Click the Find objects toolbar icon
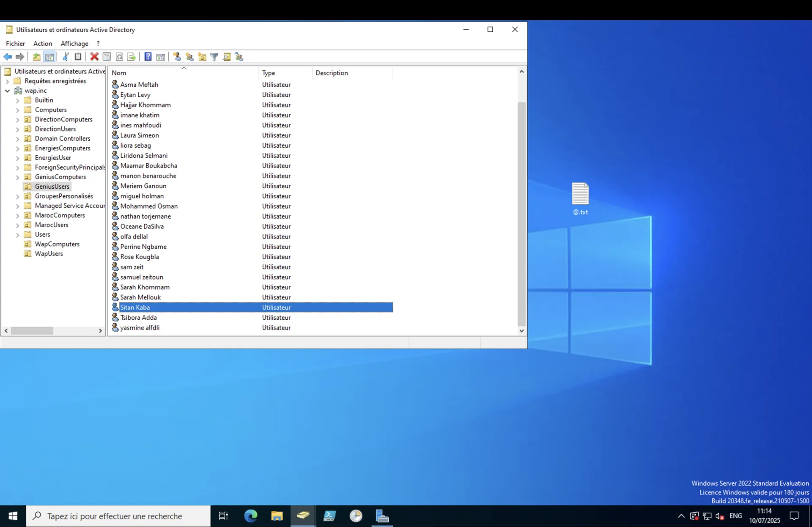Screen dimensions: 812x527 (x=227, y=57)
